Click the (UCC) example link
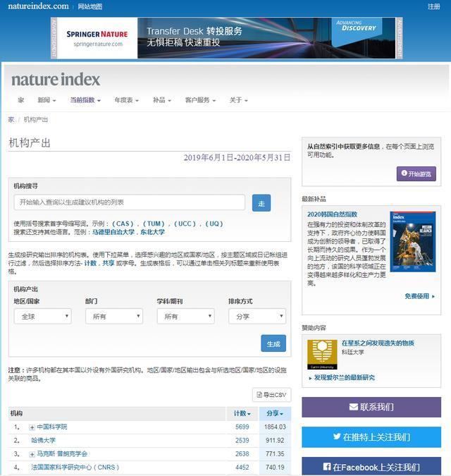The width and height of the screenshot is (451, 476). pyautogui.click(x=185, y=224)
